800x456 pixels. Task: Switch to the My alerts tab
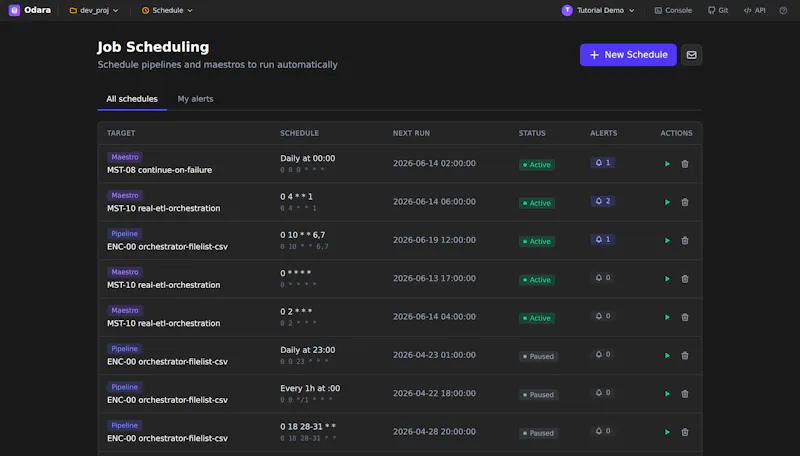(x=195, y=99)
